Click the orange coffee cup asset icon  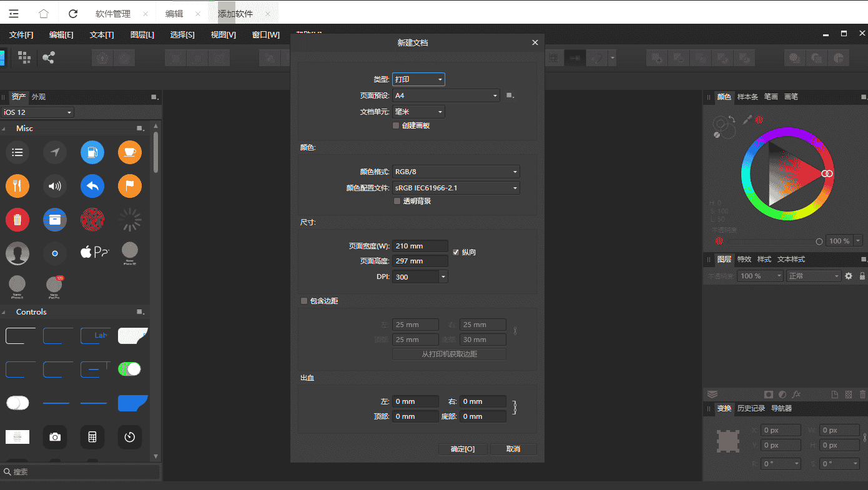[x=130, y=152]
